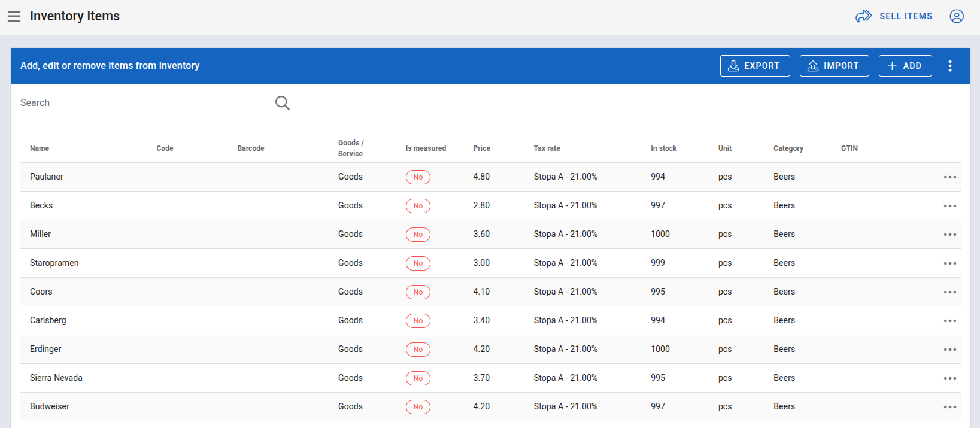Viewport: 980px width, 428px height.
Task: Click the Sell Items link
Action: [894, 16]
